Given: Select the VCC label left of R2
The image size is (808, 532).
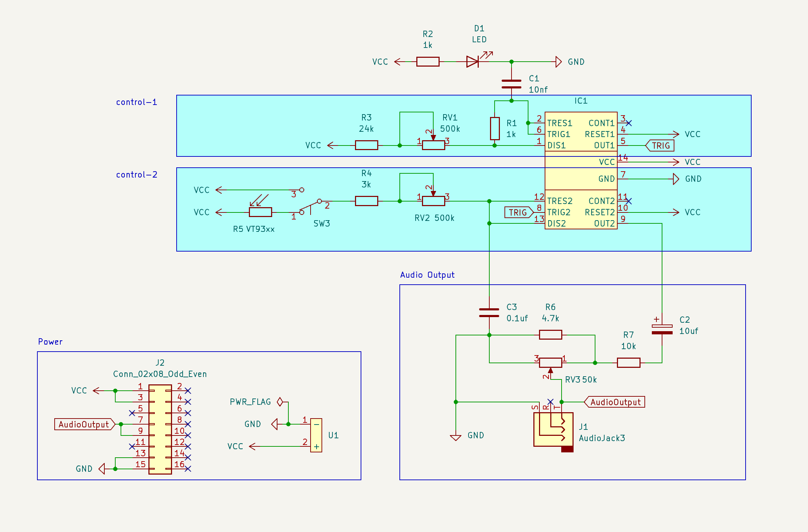Looking at the screenshot, I should 380,62.
